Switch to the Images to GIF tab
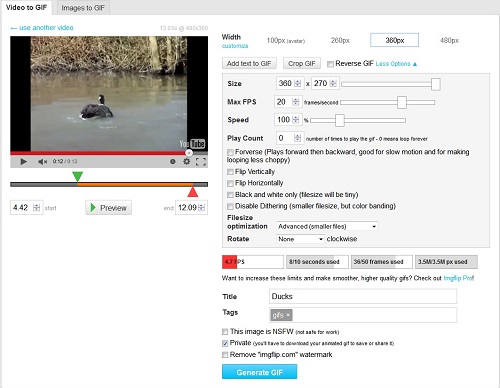This screenshot has width=500, height=388. pos(83,8)
